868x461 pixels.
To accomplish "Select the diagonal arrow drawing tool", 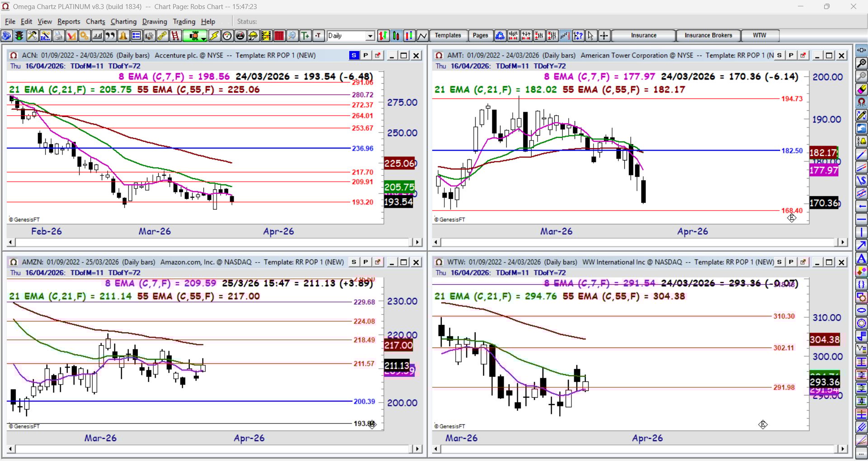I will click(862, 245).
